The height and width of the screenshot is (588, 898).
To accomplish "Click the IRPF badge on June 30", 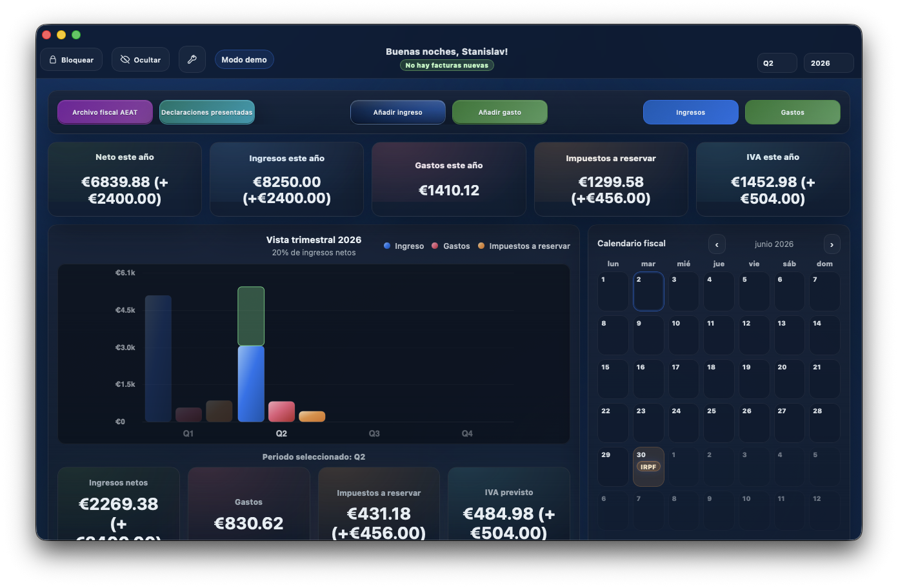I will pos(648,467).
